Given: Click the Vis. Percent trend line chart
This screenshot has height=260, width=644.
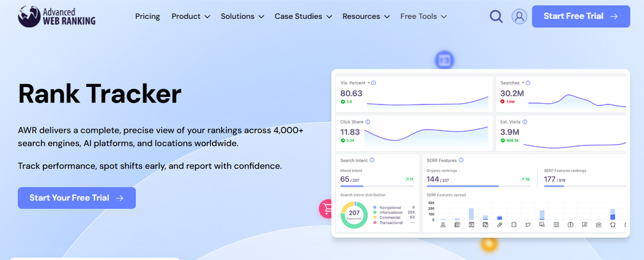Looking at the screenshot, I should pos(427,103).
